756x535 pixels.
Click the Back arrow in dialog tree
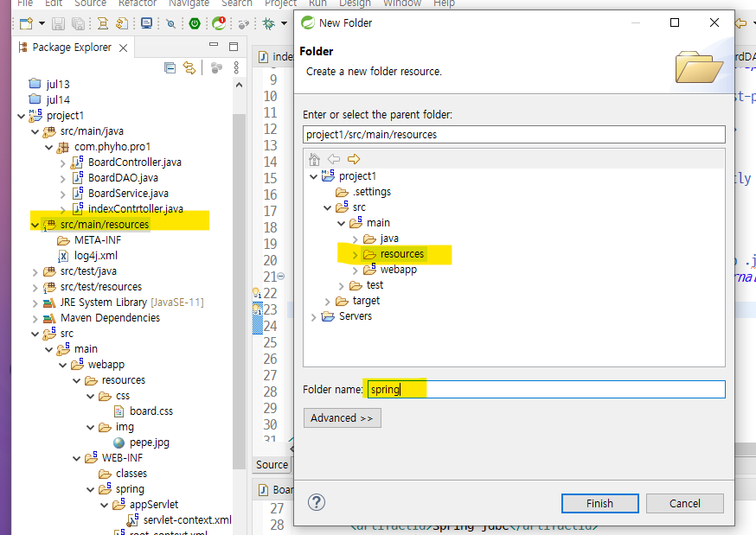(x=334, y=159)
